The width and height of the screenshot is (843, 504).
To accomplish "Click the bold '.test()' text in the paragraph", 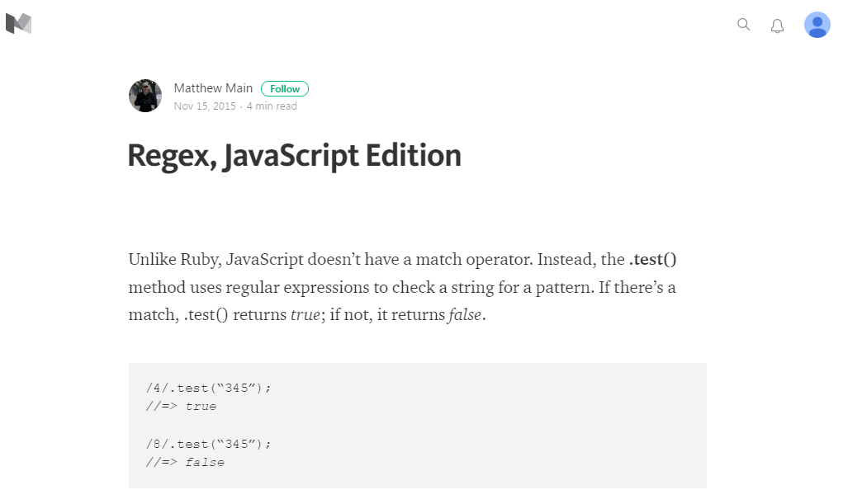I will tap(652, 260).
